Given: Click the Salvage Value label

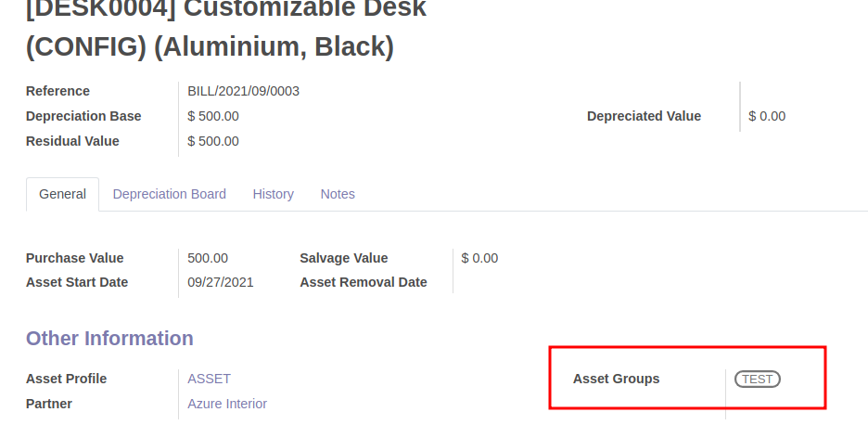Looking at the screenshot, I should click(x=344, y=258).
